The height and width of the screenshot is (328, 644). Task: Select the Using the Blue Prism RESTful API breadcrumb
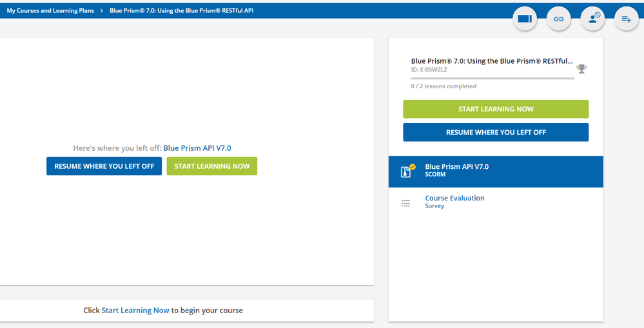pos(182,11)
